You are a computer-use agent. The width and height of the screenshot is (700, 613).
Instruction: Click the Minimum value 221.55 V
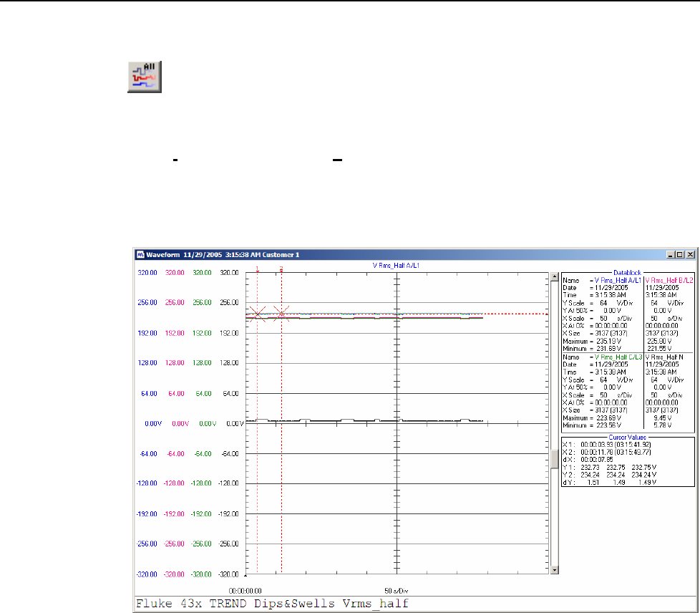click(x=659, y=349)
